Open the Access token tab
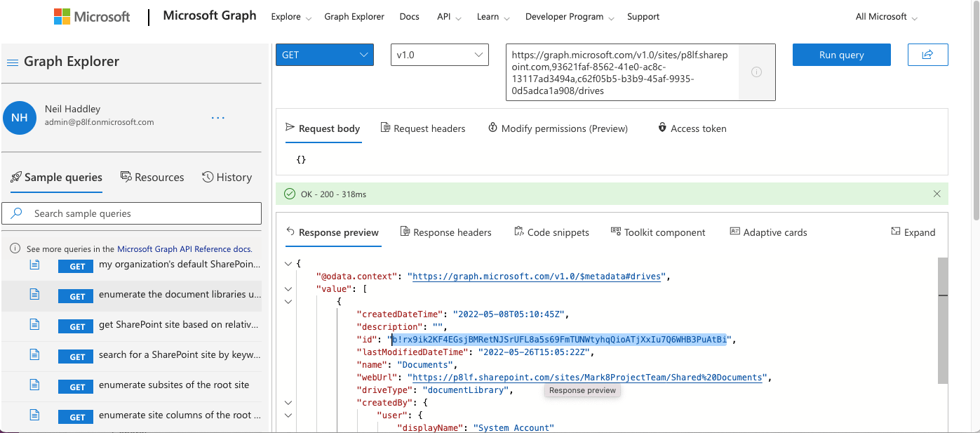980x433 pixels. 692,128
